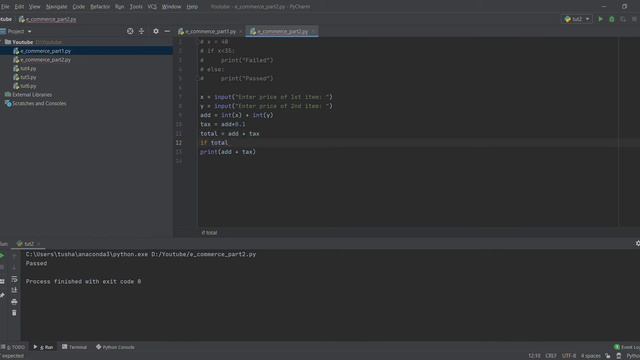The height and width of the screenshot is (360, 640).
Task: Click the Stop square icon in top toolbar
Action: click(634, 19)
